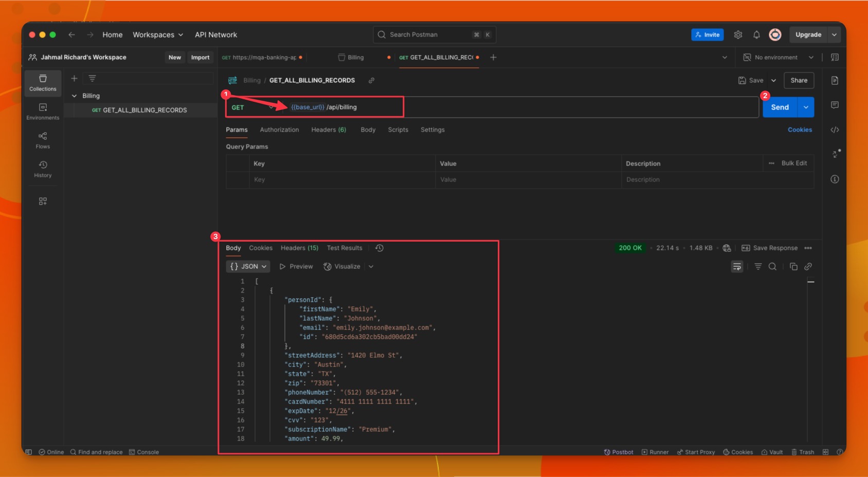Collapse the Billing collection folder
Screen dimensions: 868x477
pyautogui.click(x=74, y=96)
